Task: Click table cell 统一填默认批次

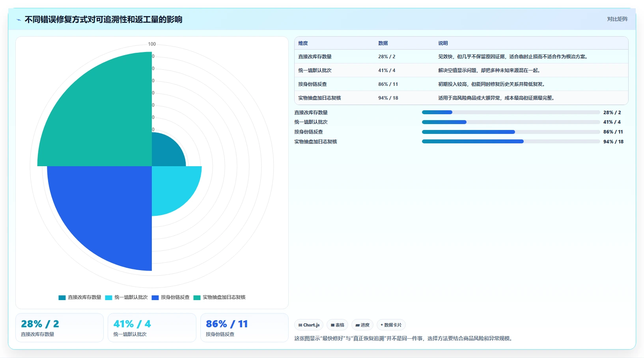Action: pyautogui.click(x=315, y=70)
